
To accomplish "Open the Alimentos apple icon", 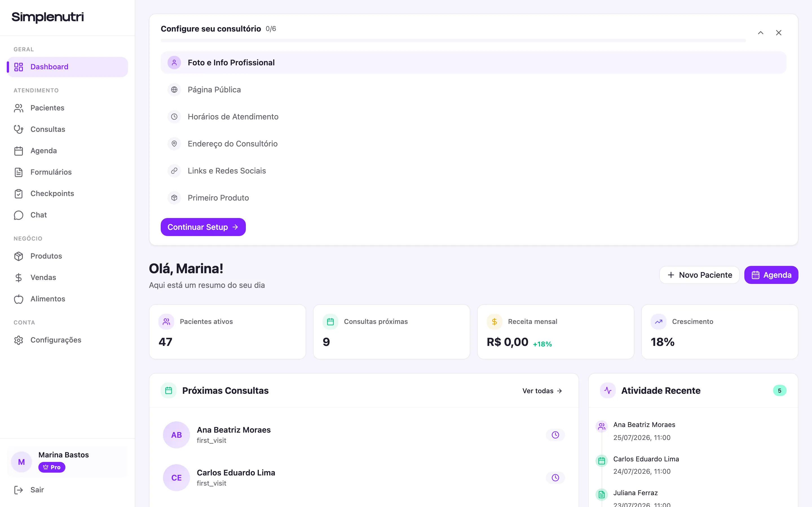I will 18,299.
